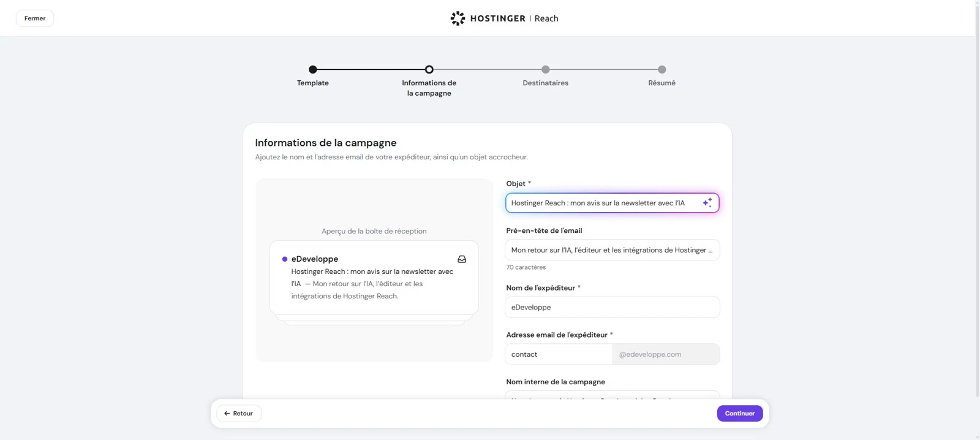Screen dimensions: 980x440
Task: Click the '70 caractères' counter text
Action: tap(526, 267)
